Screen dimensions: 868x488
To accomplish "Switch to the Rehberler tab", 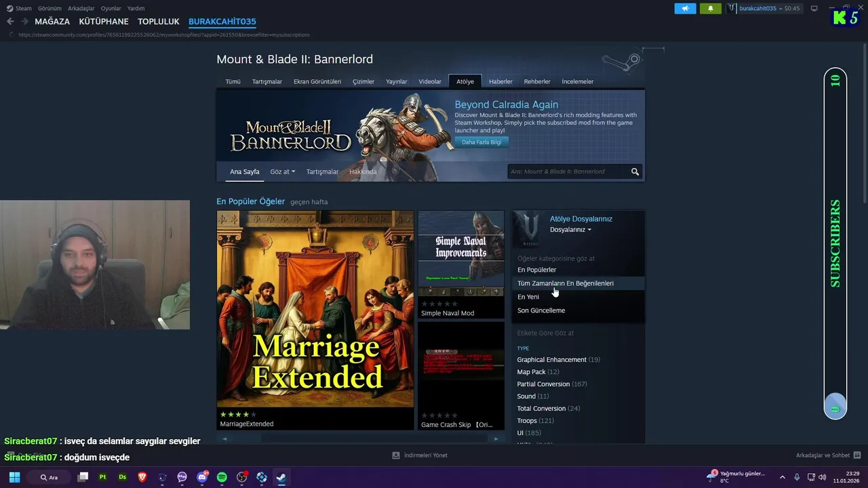I will 537,81.
